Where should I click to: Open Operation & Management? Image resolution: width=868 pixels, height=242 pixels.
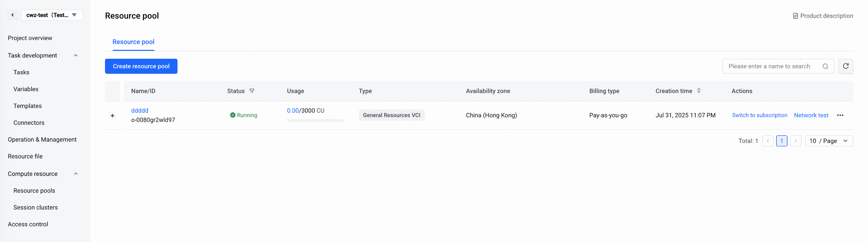[42, 140]
